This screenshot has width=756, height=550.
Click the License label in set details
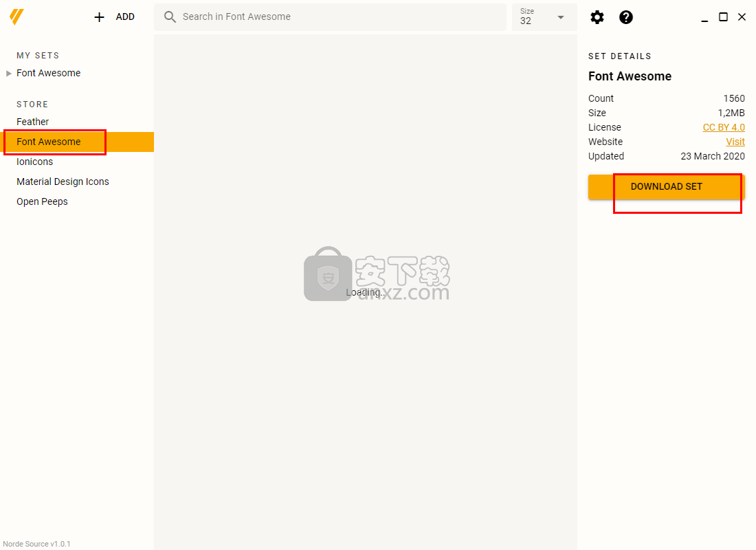pyautogui.click(x=605, y=127)
